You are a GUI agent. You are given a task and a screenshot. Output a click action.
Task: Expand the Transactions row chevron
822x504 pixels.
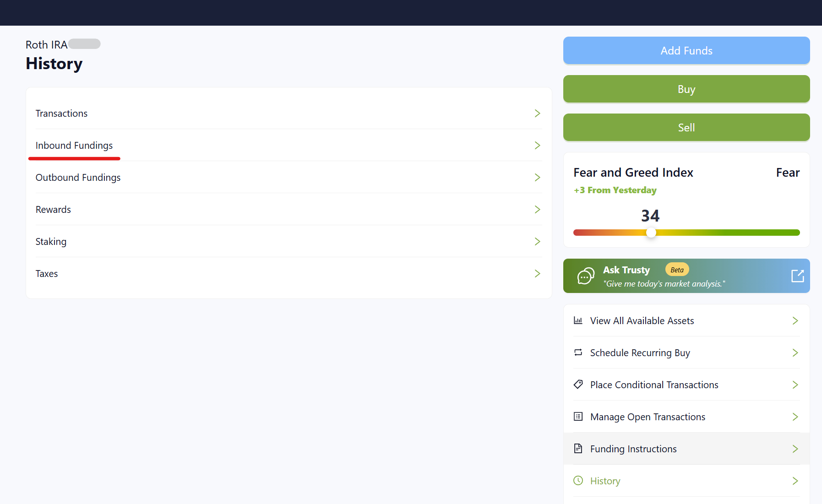pyautogui.click(x=537, y=114)
